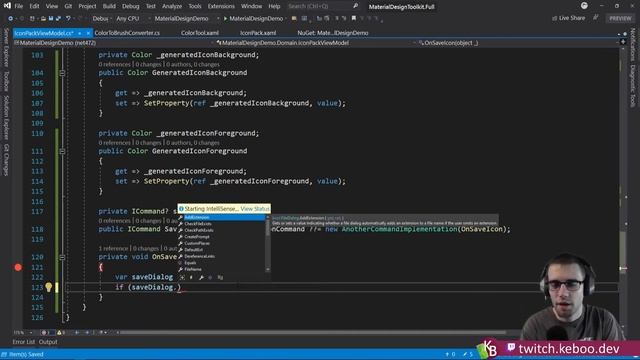Click the Undo toolbar icon
640x360 pixels.
(x=68, y=18)
